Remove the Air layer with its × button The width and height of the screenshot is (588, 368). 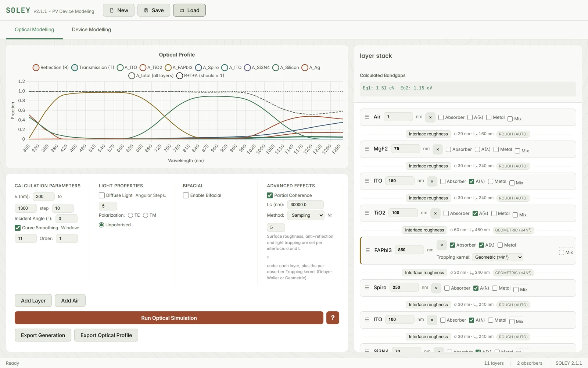(x=430, y=117)
